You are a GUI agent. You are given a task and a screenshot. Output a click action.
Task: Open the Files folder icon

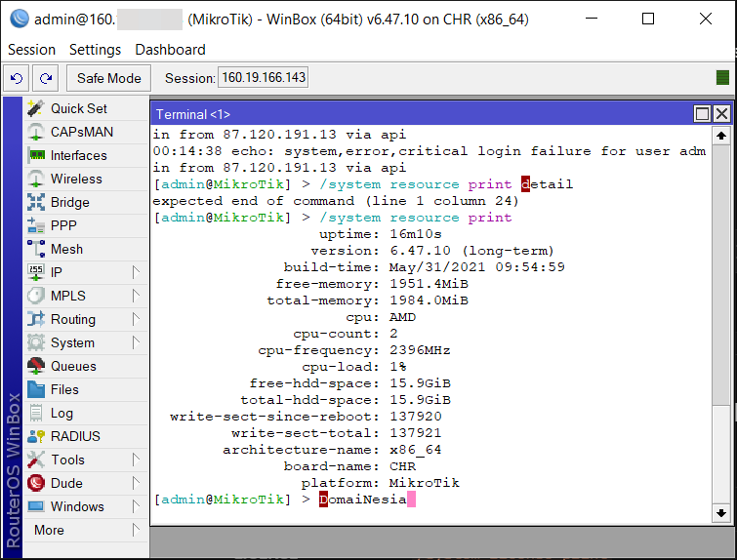(x=36, y=389)
